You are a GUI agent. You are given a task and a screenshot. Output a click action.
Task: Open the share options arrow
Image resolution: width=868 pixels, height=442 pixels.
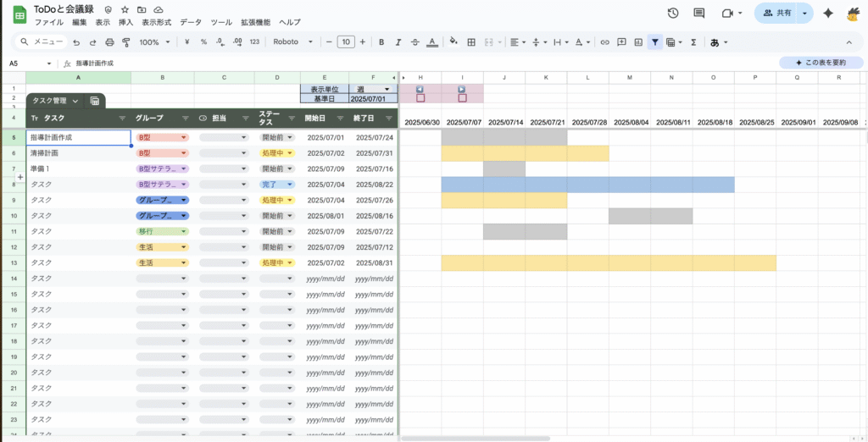[x=804, y=14]
